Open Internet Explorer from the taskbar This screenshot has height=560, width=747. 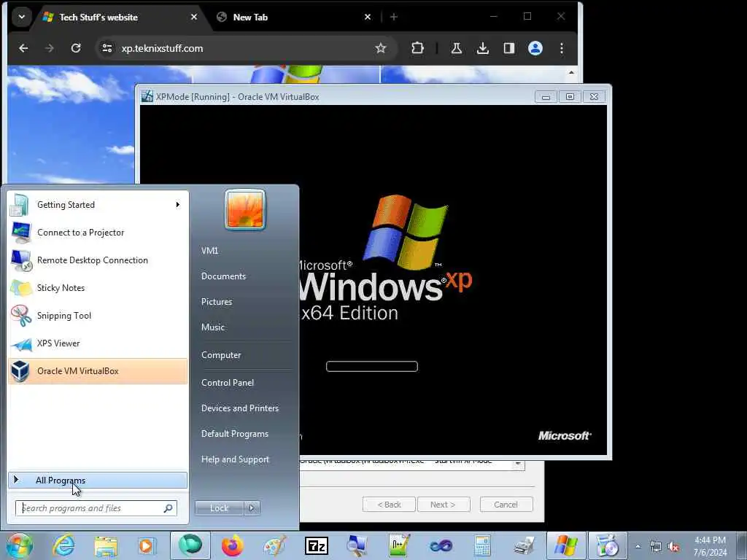(x=63, y=545)
